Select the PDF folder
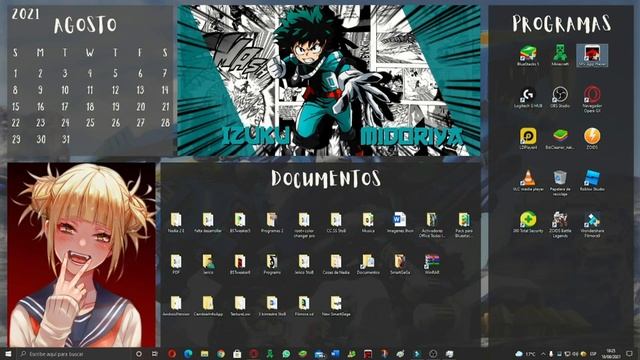 (x=176, y=264)
